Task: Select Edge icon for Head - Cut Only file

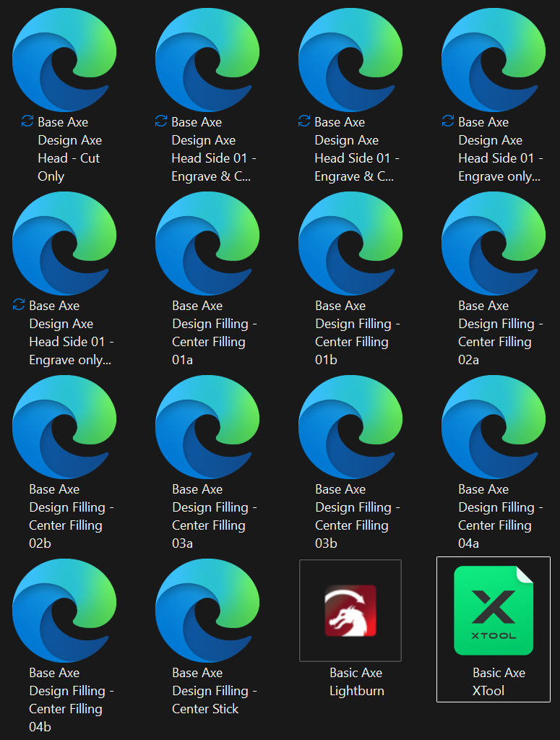Action: tap(64, 60)
